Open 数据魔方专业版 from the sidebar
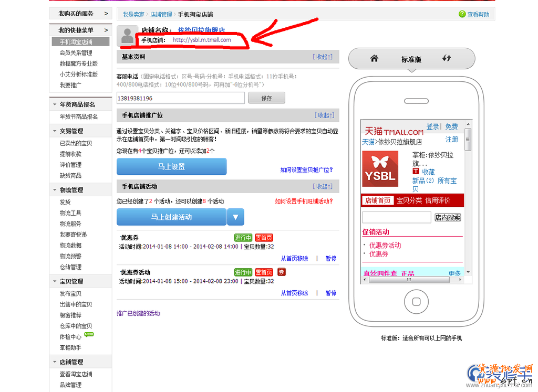The height and width of the screenshot is (392, 538). (79, 63)
